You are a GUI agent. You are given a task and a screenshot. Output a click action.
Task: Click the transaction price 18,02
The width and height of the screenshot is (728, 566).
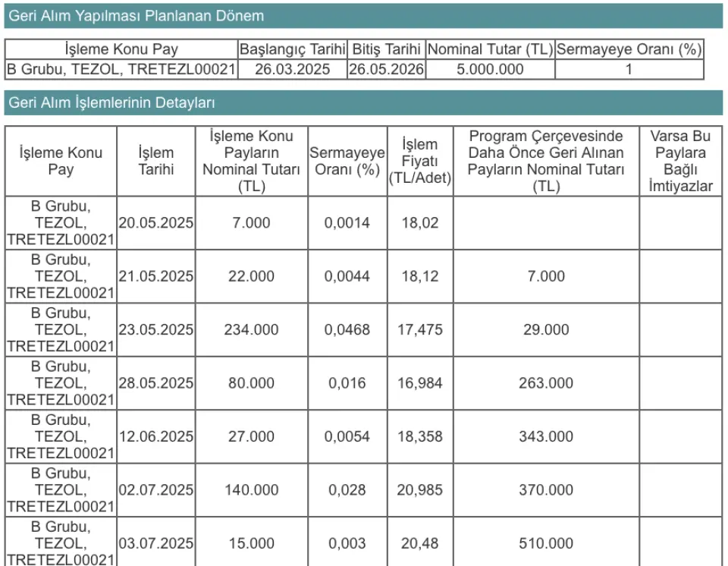tap(420, 223)
